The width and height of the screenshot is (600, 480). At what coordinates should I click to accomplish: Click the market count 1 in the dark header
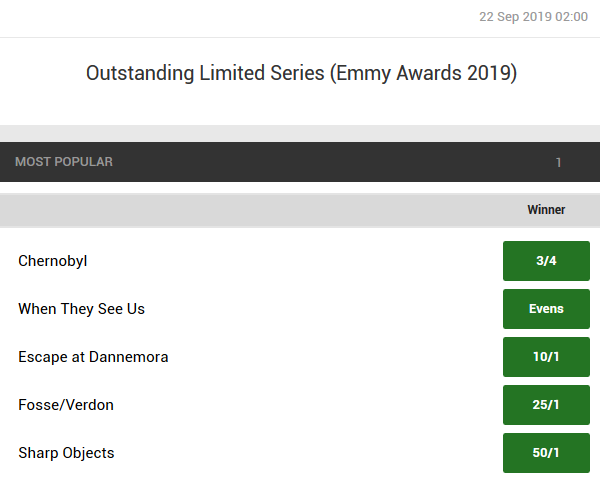[x=558, y=163]
